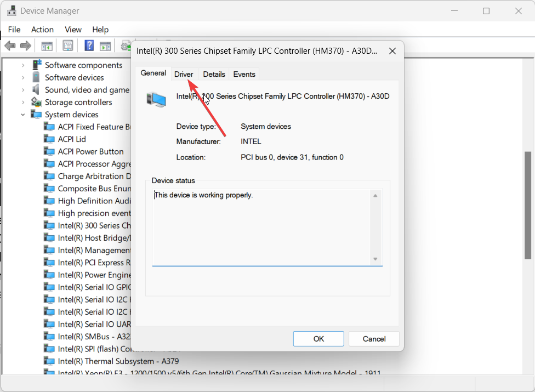Open the View menu
This screenshot has width=535, height=392.
(x=73, y=30)
